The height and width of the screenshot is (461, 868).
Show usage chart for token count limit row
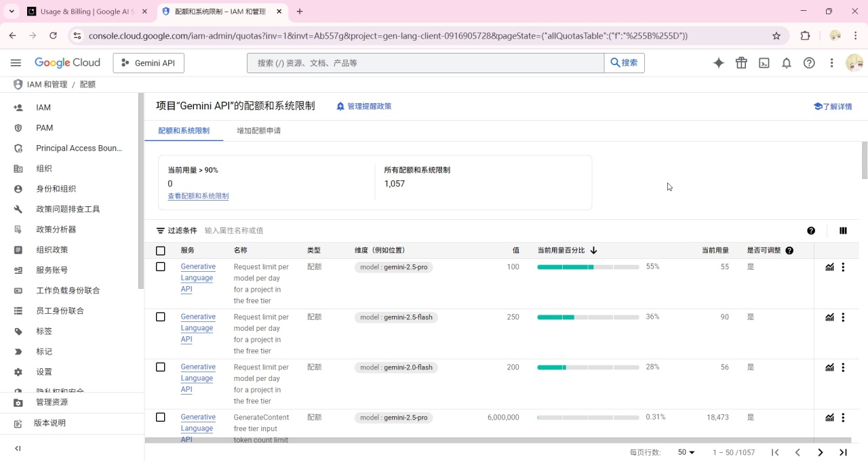click(x=829, y=418)
